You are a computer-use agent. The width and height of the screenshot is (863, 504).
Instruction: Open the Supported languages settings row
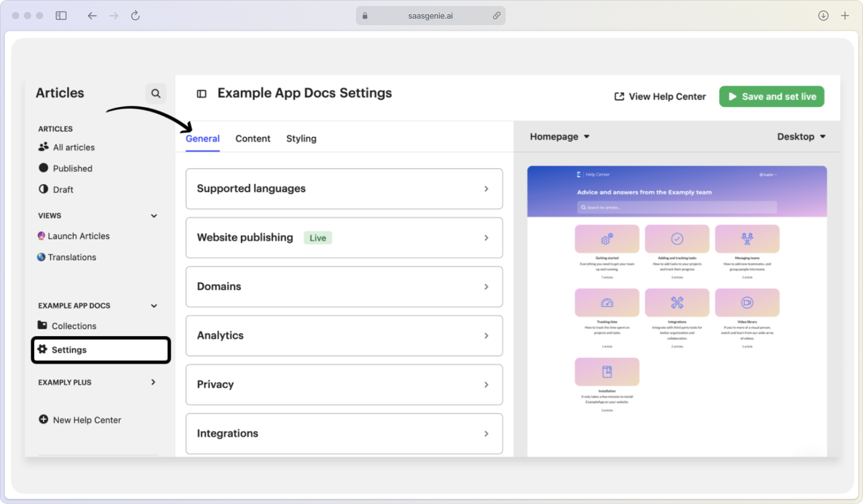tap(344, 188)
